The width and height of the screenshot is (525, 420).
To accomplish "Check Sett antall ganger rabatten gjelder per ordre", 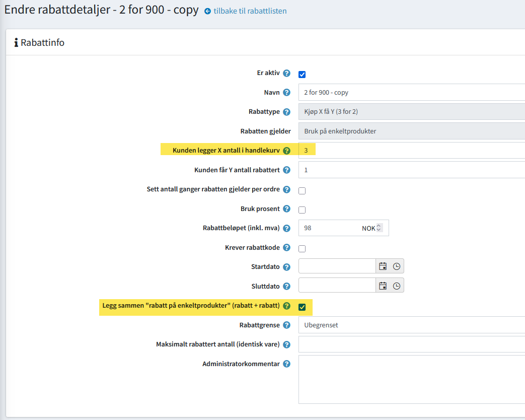I will tap(302, 191).
